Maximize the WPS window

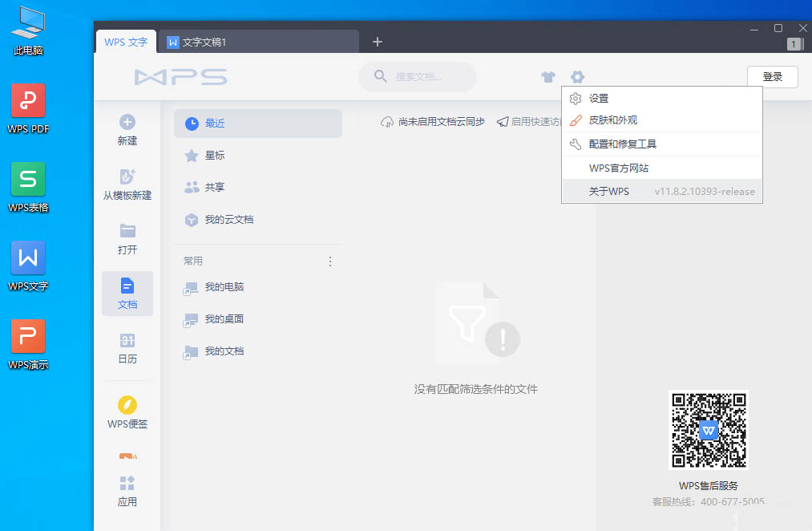tap(778, 28)
